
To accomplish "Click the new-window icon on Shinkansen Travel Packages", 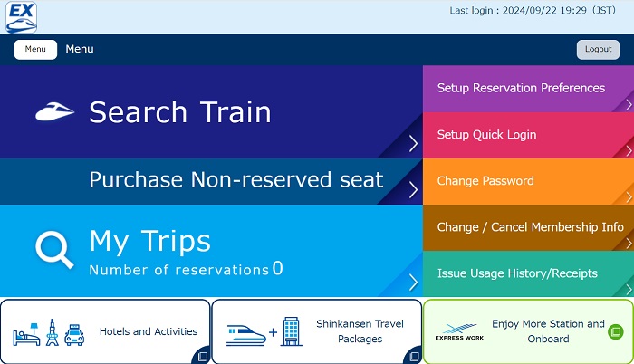I will tap(413, 356).
